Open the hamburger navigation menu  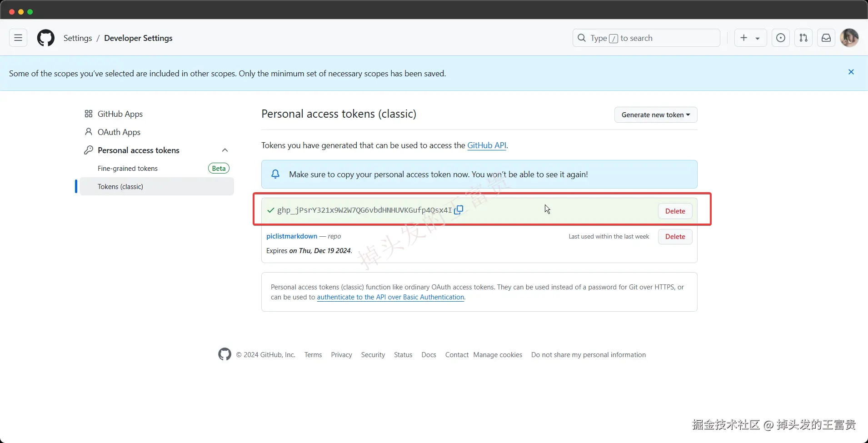click(18, 38)
